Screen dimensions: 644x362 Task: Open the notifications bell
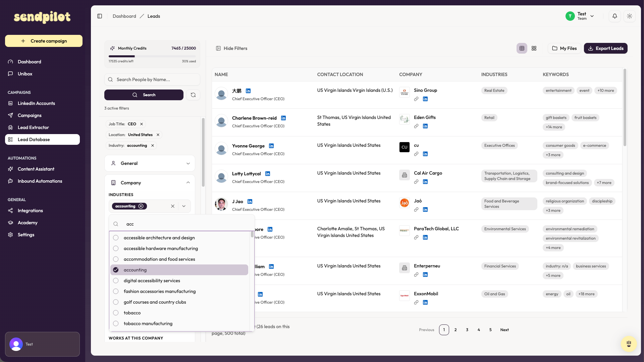point(614,16)
